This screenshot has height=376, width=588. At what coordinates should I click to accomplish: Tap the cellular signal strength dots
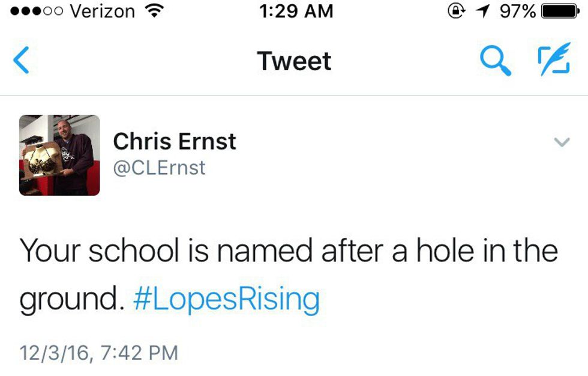37,12
